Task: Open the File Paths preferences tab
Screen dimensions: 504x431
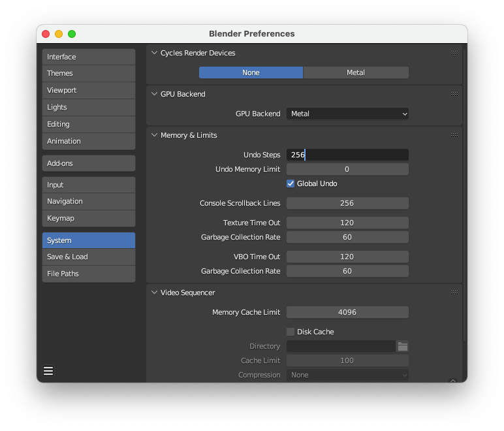Action: point(89,274)
